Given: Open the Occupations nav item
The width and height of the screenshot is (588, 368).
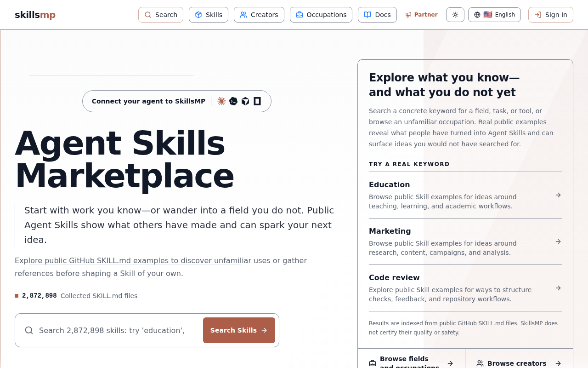Looking at the screenshot, I should (x=321, y=15).
